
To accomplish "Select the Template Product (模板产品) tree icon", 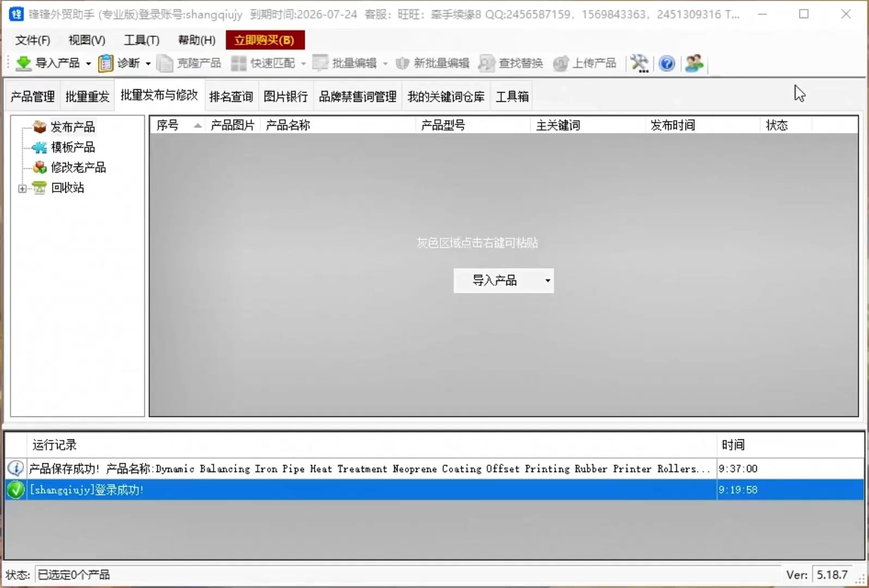I will (40, 147).
